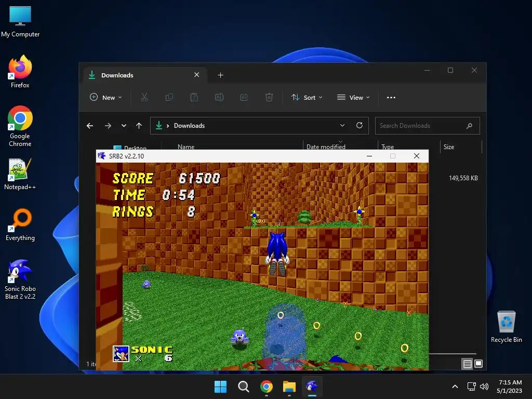This screenshot has width=532, height=399.
Task: Sort by Type column header
Action: click(x=388, y=147)
